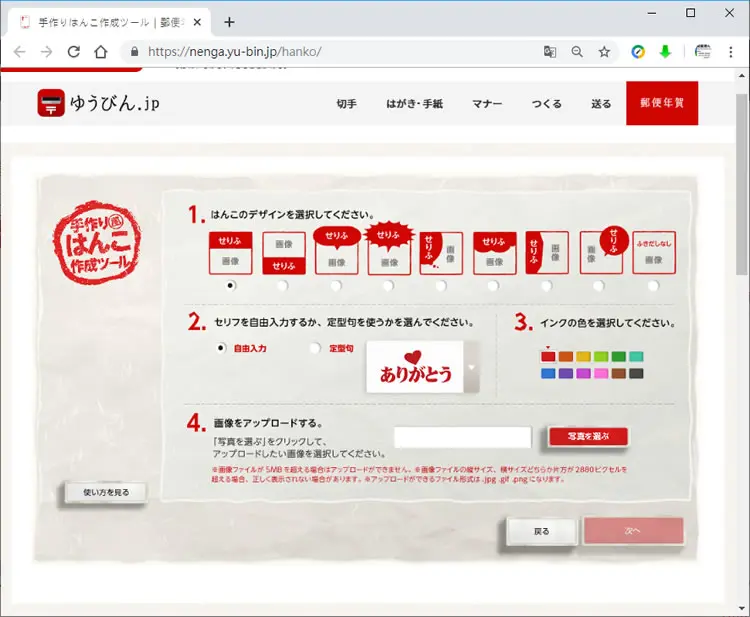Reload the page with the refresh icon
Viewport: 750px width, 617px height.
[74, 52]
